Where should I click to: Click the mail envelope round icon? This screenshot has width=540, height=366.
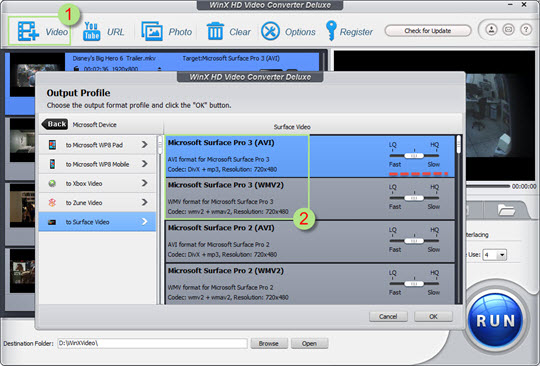pyautogui.click(x=508, y=30)
